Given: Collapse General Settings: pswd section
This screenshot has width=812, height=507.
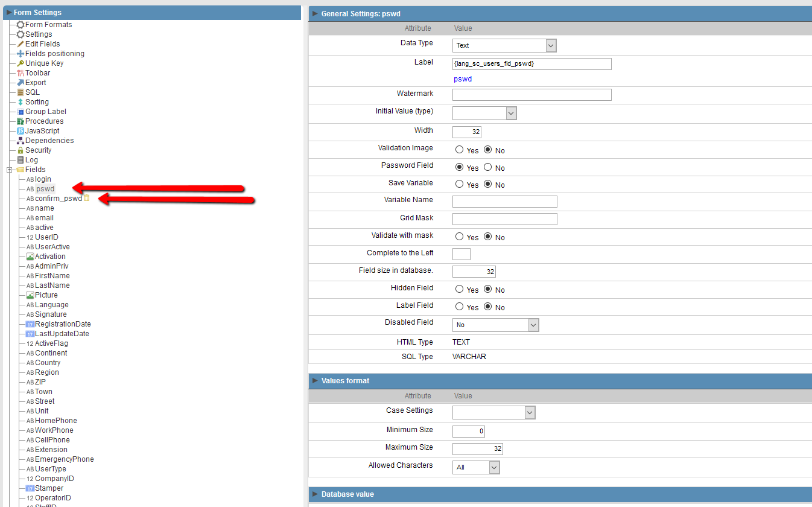Looking at the screenshot, I should [x=315, y=13].
